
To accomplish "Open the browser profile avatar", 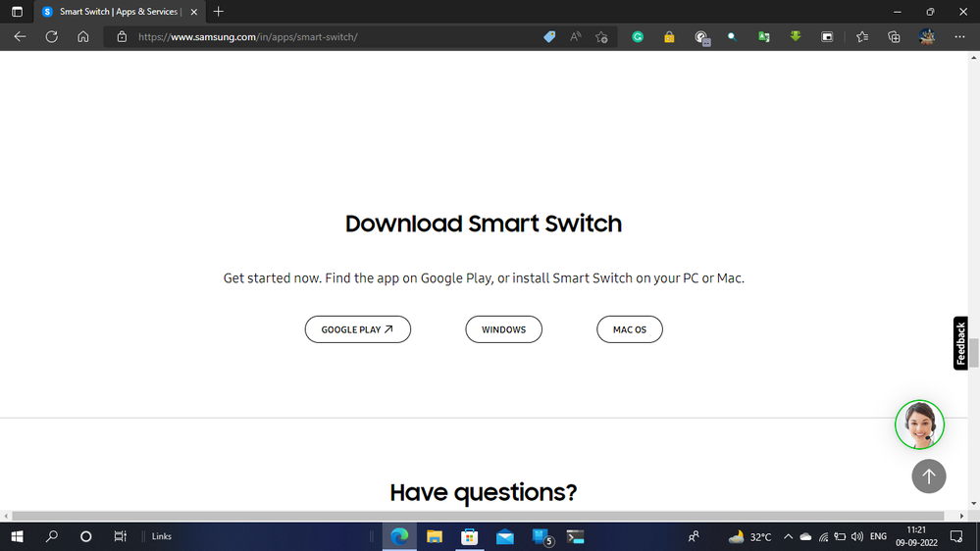I will point(927,37).
